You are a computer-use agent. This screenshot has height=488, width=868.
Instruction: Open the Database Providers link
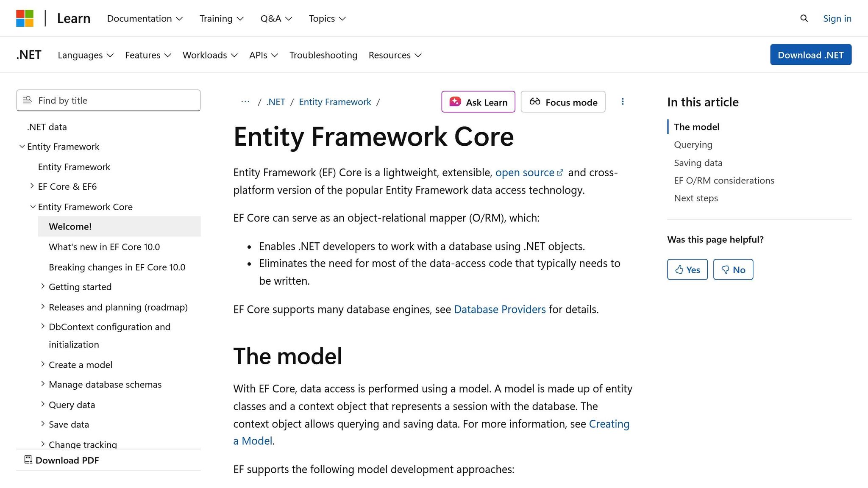pyautogui.click(x=499, y=309)
